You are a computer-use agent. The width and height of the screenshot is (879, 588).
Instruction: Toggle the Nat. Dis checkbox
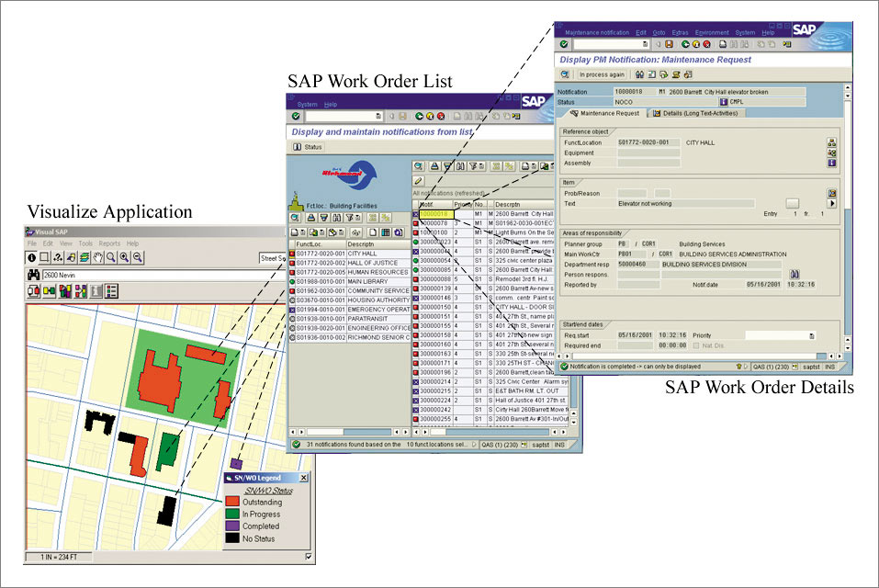695,345
